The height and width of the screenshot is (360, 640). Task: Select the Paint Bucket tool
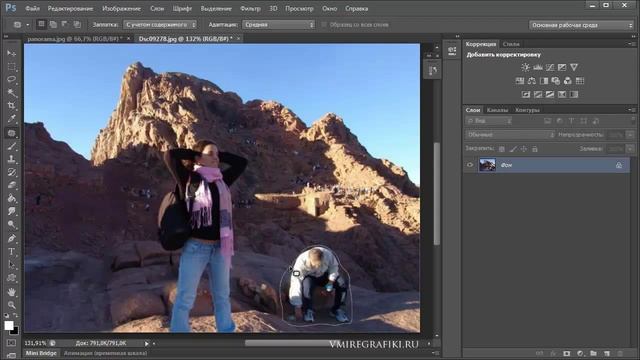point(11,198)
